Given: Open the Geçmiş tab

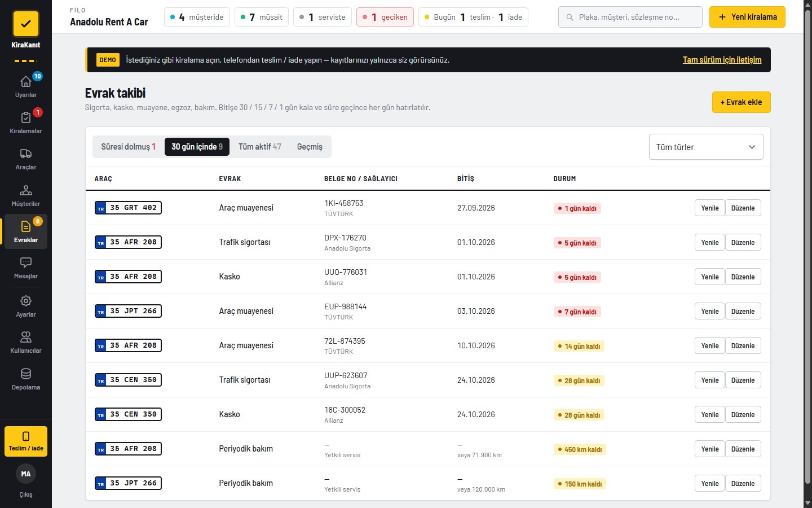Looking at the screenshot, I should point(310,147).
